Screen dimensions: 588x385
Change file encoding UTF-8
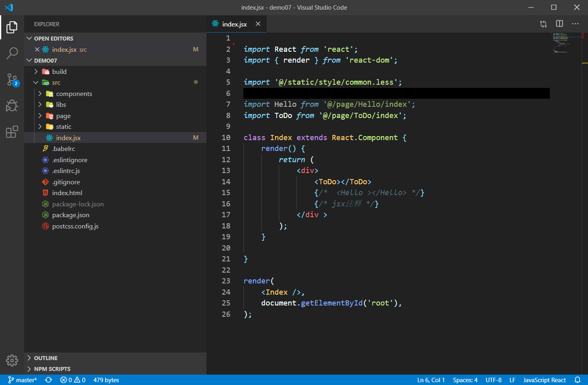(x=494, y=380)
